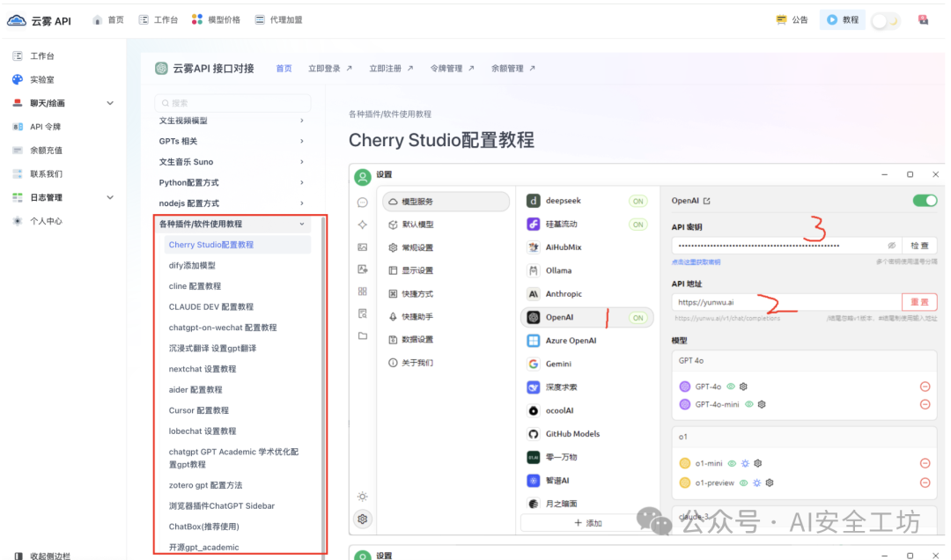Expand the 聊天/绘画 sidebar menu

[110, 103]
